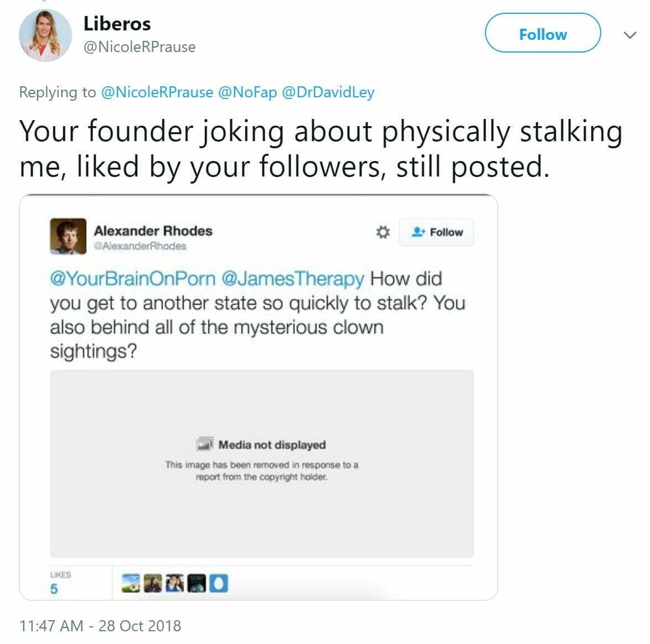Viewport: 650px width, 644px height.
Task: Open the @NoFap reply mention
Action: pyautogui.click(x=247, y=92)
